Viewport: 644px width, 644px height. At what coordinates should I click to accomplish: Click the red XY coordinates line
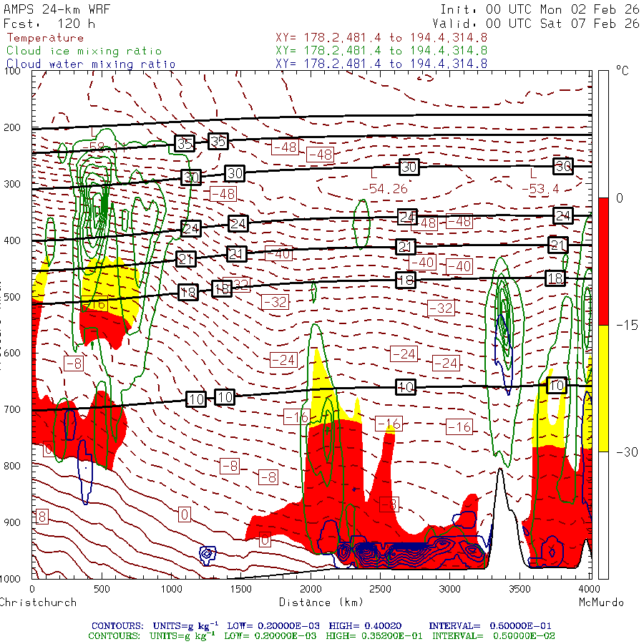click(381, 38)
